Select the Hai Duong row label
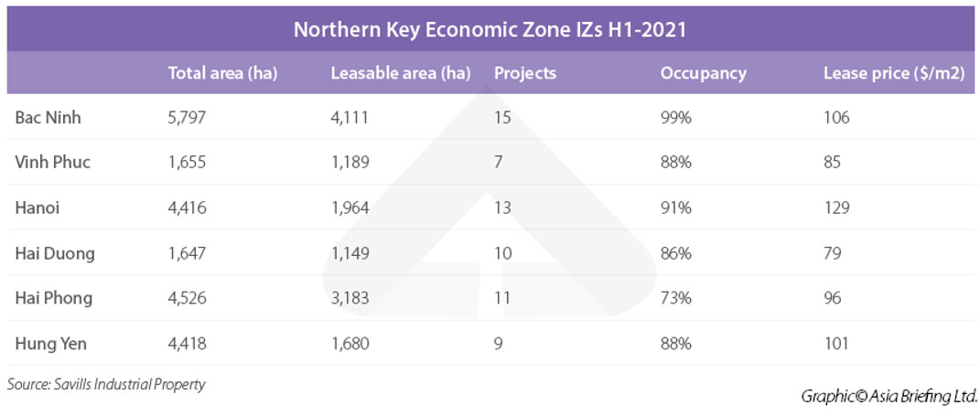This screenshot has height=416, width=980. [54, 253]
